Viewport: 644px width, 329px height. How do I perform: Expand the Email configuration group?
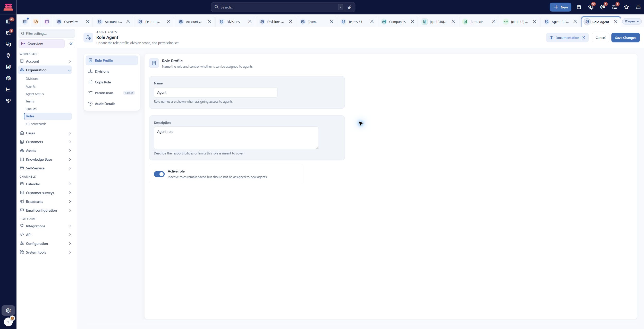click(45, 210)
